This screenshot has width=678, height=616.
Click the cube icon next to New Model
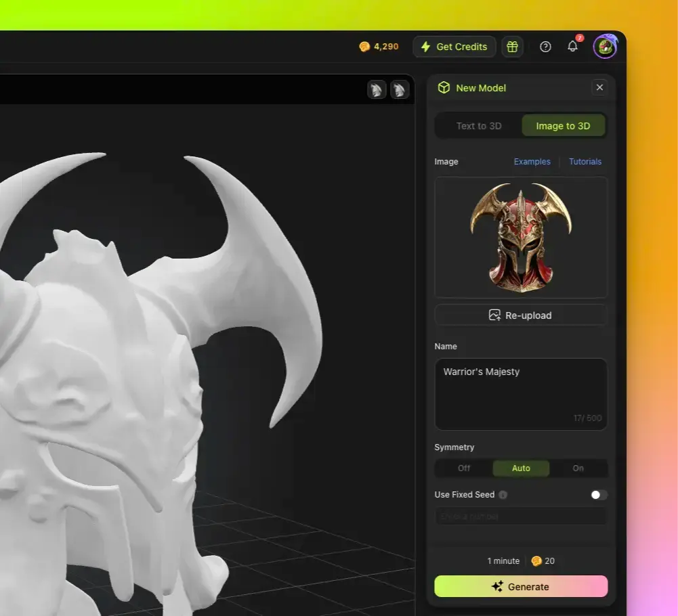(444, 87)
